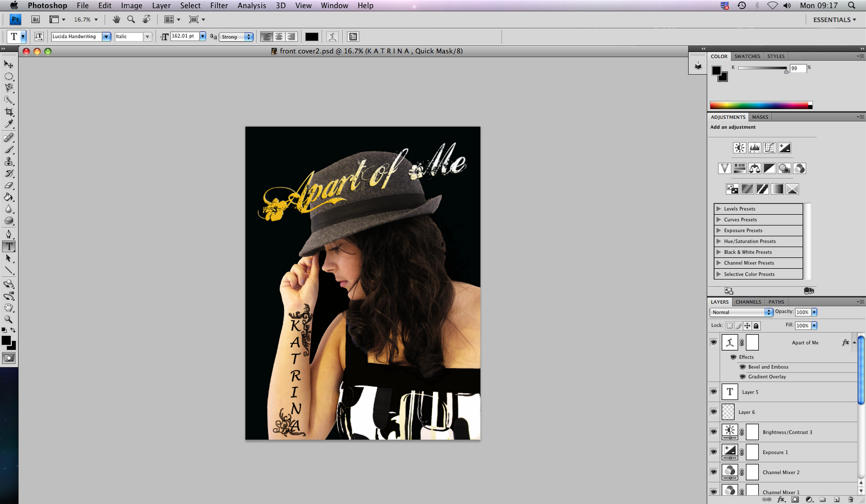Open the Filter menu
This screenshot has width=866, height=504.
[x=219, y=5]
